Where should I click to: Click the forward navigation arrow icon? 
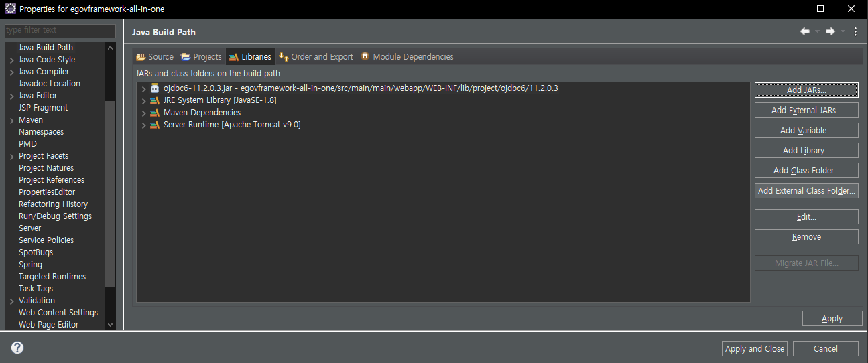pyautogui.click(x=830, y=31)
